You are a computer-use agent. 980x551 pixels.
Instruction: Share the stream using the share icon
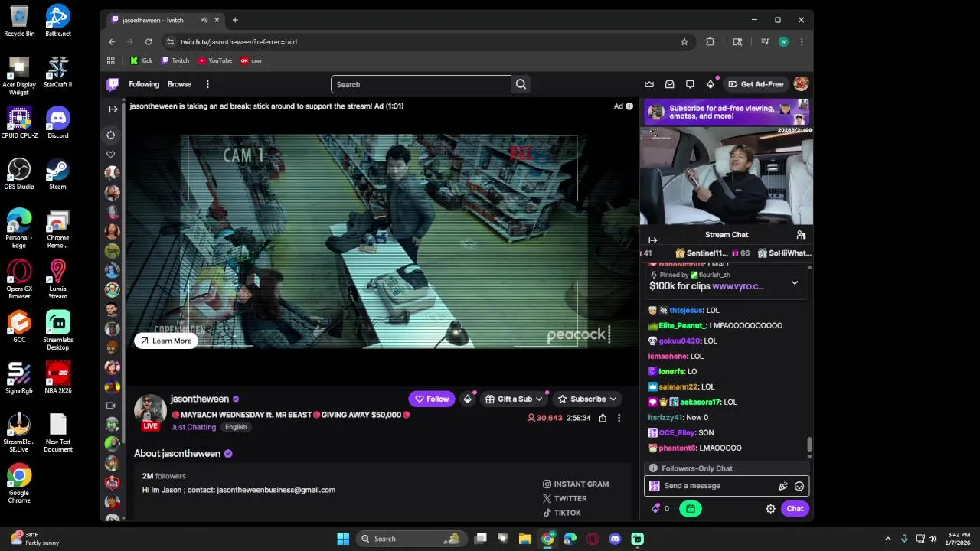pos(603,418)
